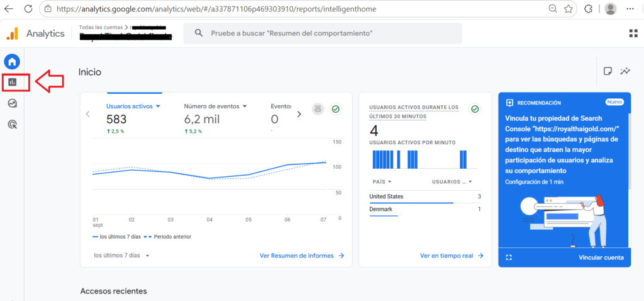644x301 pixels.
Task: Open Ver en tiempo real link
Action: [x=452, y=256]
